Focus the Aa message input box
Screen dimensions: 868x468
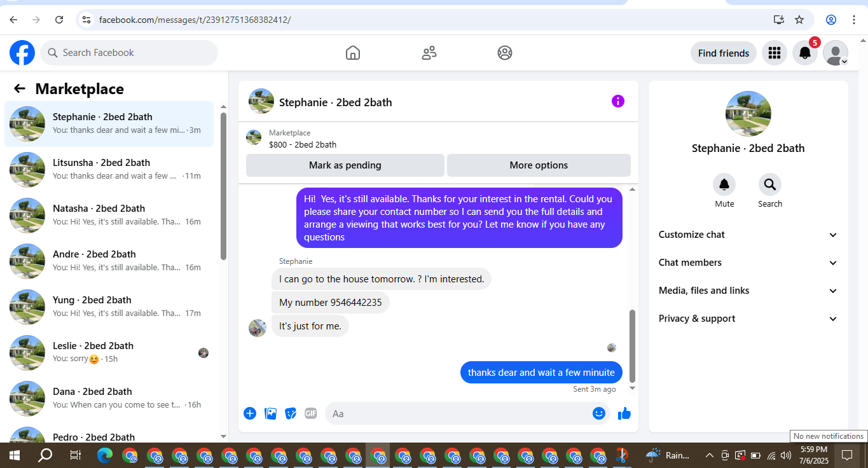(467, 413)
